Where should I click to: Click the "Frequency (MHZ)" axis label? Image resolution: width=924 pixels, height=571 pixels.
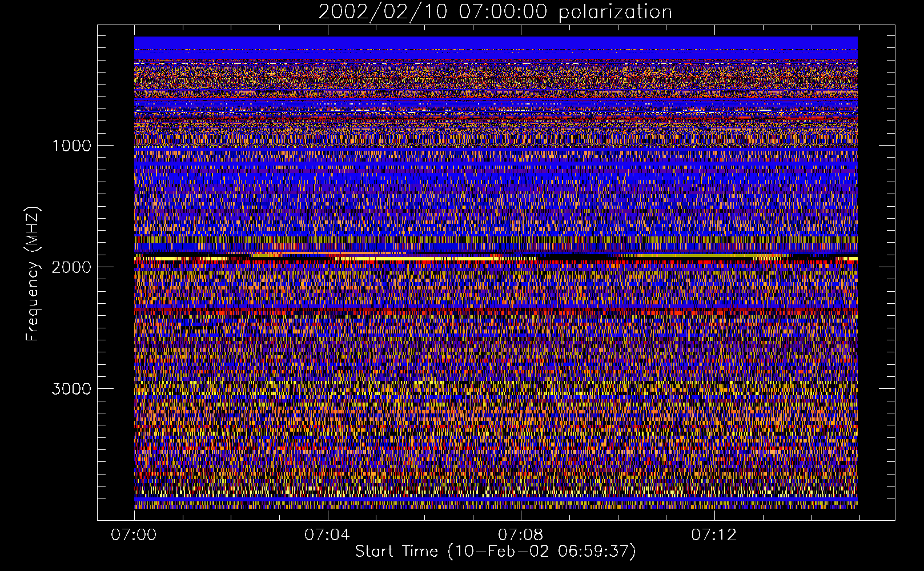[33, 274]
